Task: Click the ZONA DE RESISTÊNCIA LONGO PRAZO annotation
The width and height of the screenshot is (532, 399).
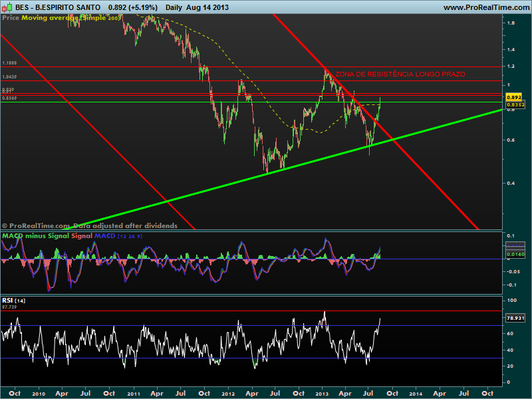Action: [x=400, y=74]
